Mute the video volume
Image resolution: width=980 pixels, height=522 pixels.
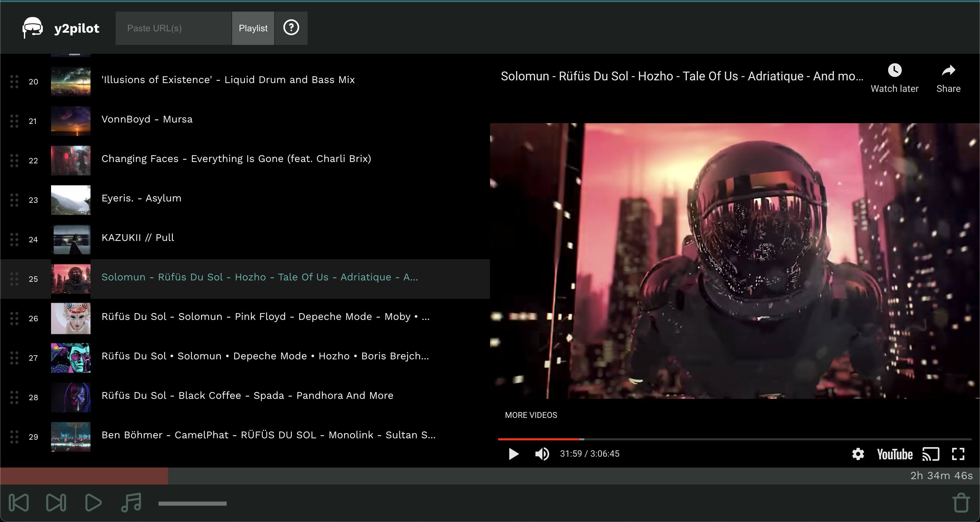(x=542, y=454)
